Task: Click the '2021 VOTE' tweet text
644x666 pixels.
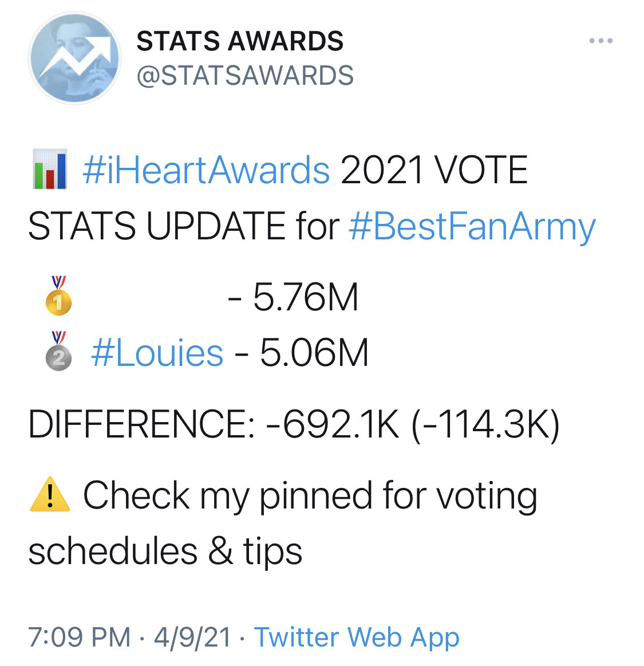Action: pos(434,170)
